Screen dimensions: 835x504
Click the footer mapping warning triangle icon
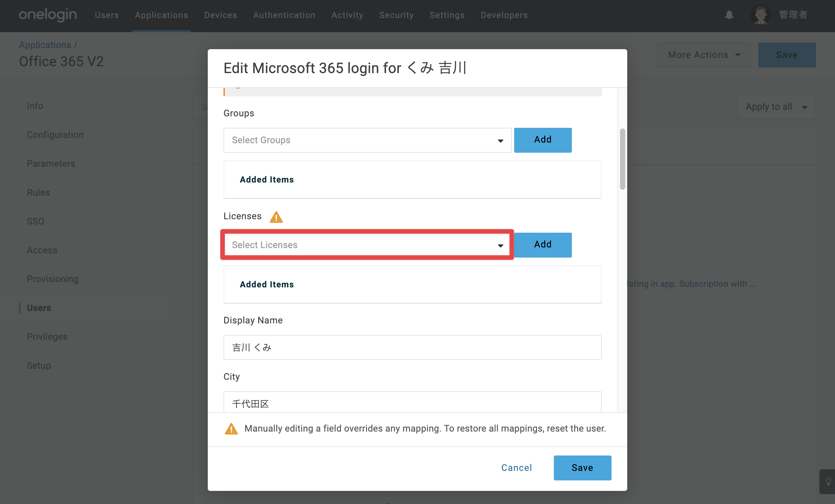point(231,429)
